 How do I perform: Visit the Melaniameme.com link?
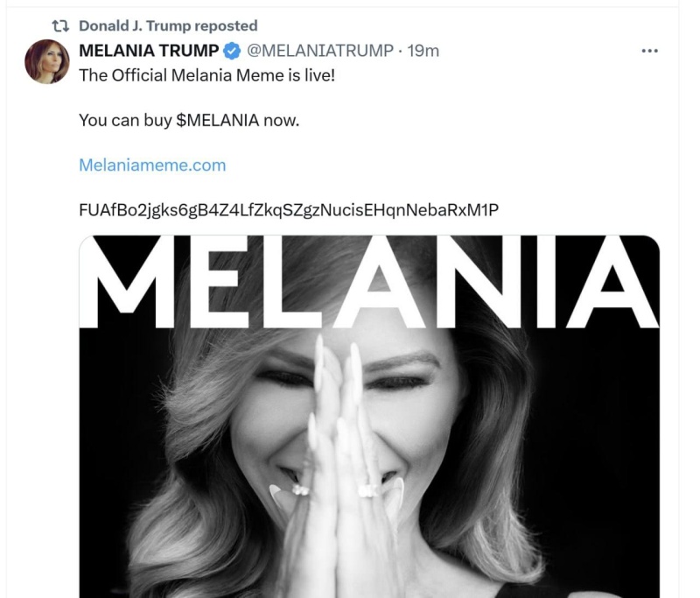point(152,165)
